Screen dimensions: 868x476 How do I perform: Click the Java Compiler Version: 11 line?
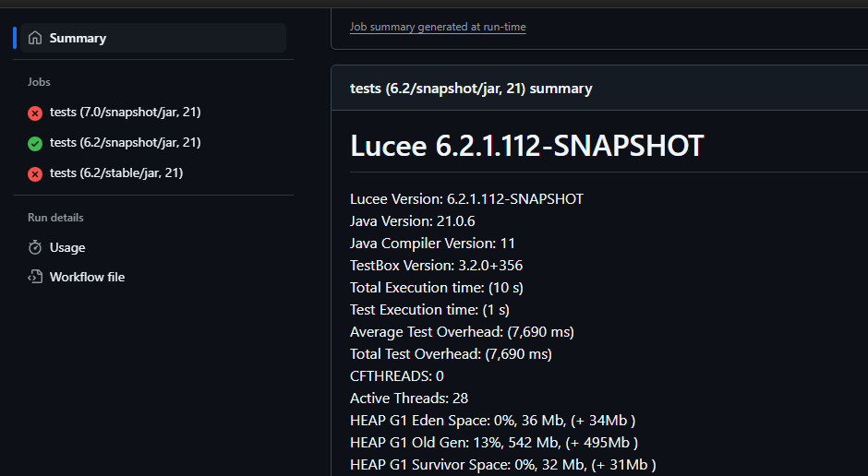tap(432, 244)
